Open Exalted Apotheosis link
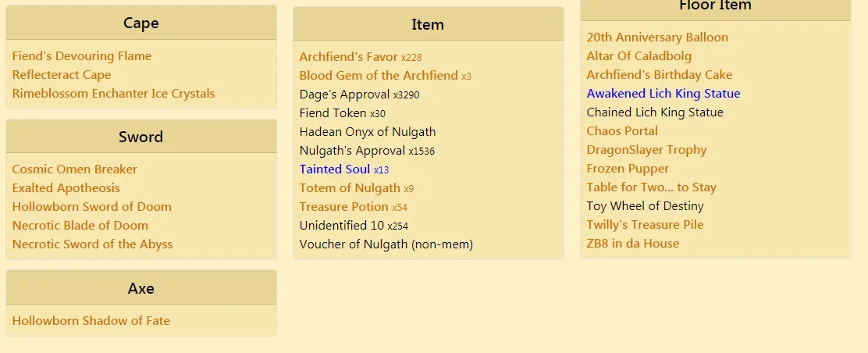868x353 pixels. point(66,188)
